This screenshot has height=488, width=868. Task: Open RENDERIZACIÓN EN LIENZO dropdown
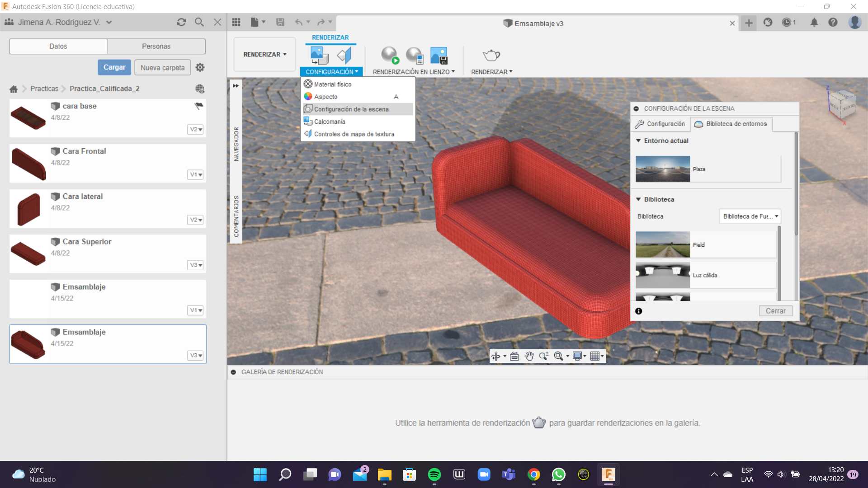pos(414,72)
